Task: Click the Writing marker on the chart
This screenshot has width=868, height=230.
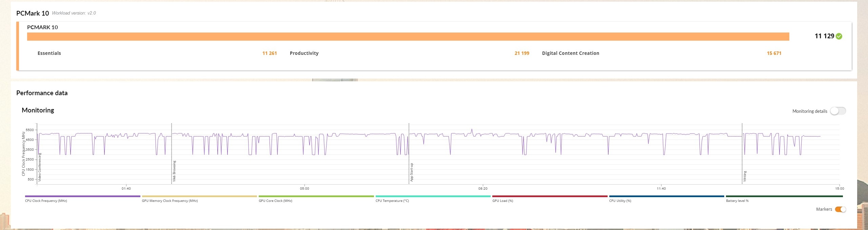Action: [745, 176]
